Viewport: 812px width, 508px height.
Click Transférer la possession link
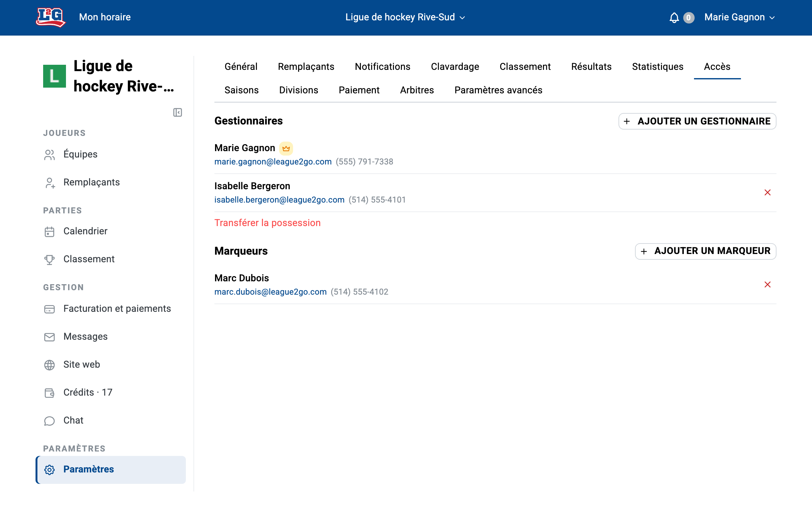[267, 223]
